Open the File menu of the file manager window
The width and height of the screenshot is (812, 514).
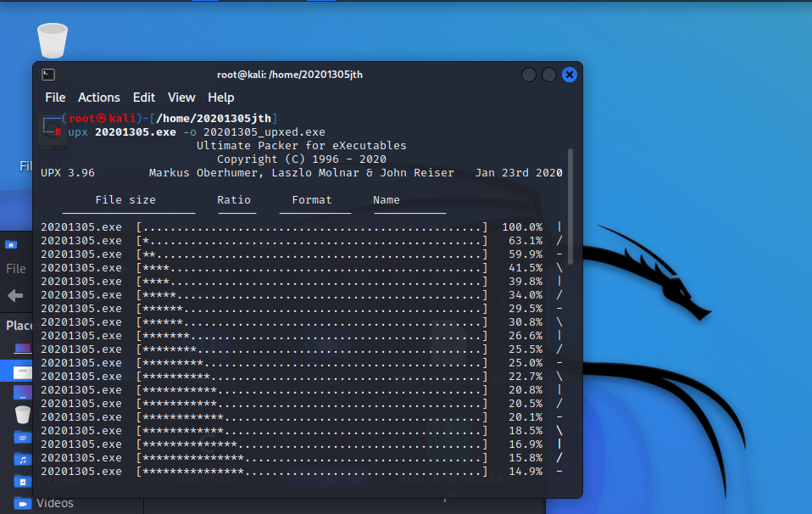[15, 268]
